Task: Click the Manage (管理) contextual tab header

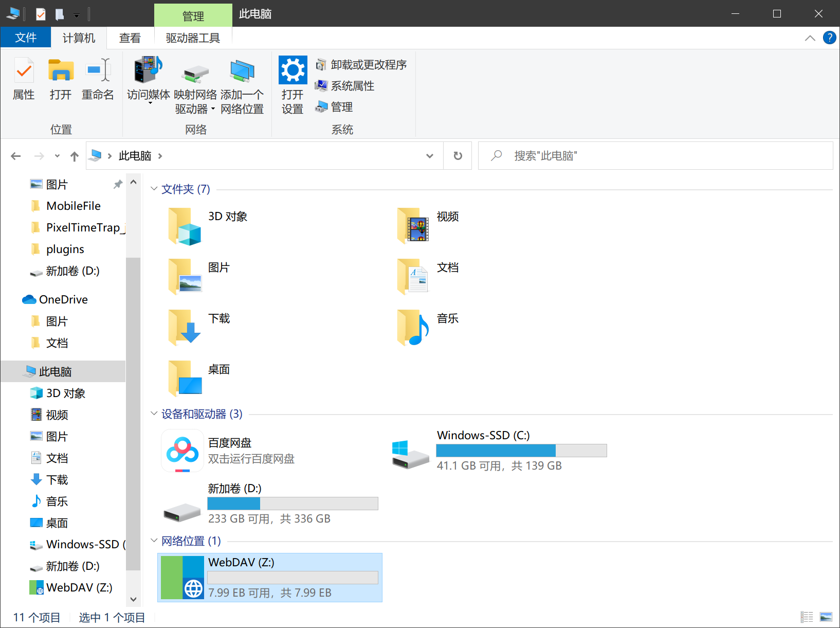Action: (x=193, y=16)
